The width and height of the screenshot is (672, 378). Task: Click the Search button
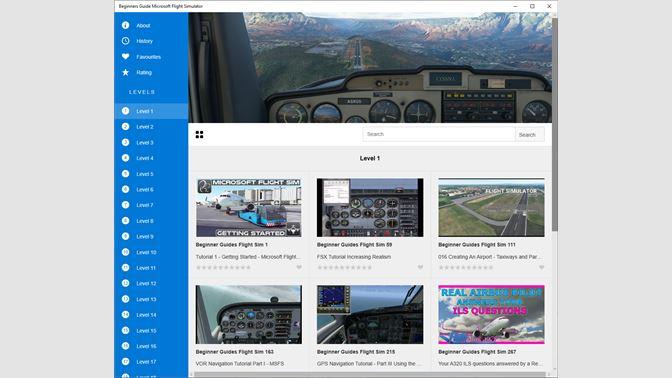click(530, 135)
